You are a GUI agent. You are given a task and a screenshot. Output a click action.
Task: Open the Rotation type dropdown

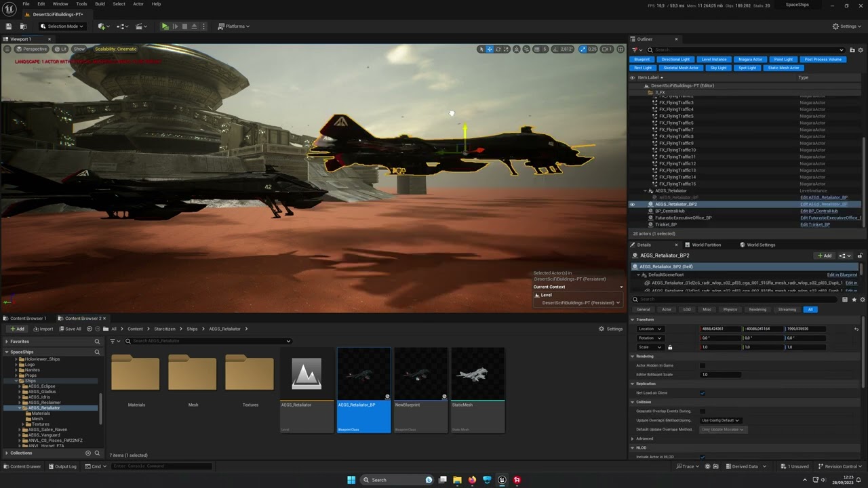[650, 338]
